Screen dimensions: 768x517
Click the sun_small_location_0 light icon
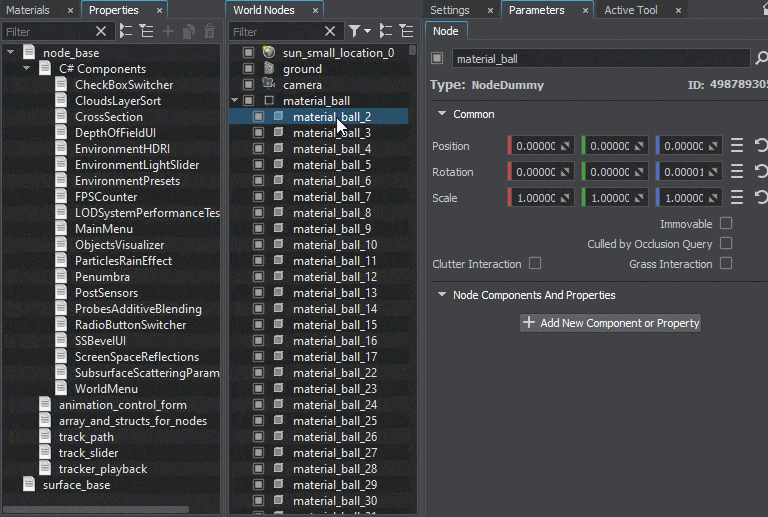tap(268, 52)
